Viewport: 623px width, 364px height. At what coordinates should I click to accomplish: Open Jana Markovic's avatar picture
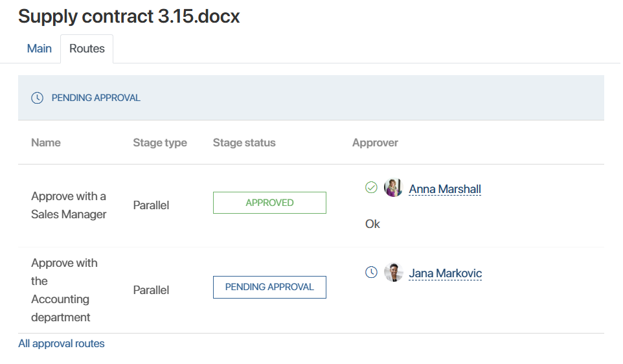tap(393, 273)
